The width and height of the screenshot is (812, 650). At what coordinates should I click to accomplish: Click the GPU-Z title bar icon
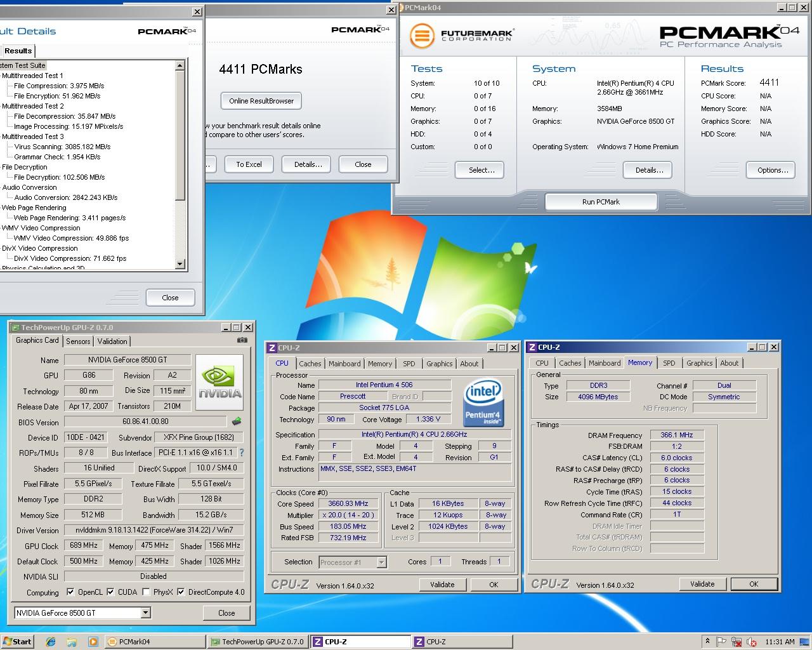pyautogui.click(x=15, y=328)
